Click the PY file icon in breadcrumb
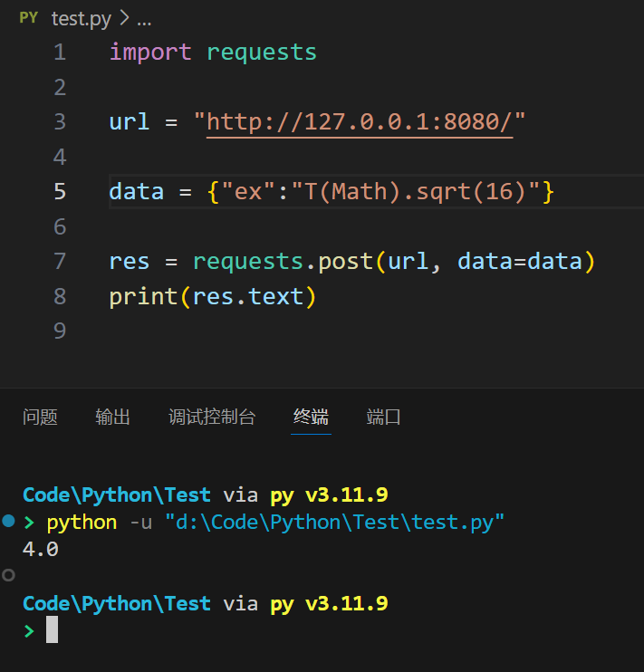This screenshot has width=644, height=672. [x=29, y=17]
